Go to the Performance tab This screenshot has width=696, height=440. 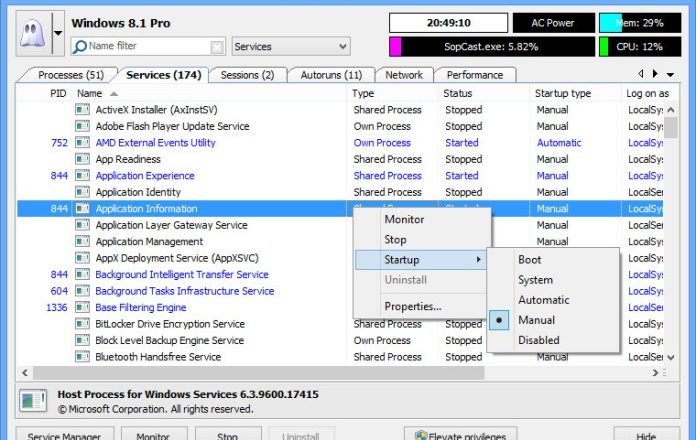tap(475, 75)
